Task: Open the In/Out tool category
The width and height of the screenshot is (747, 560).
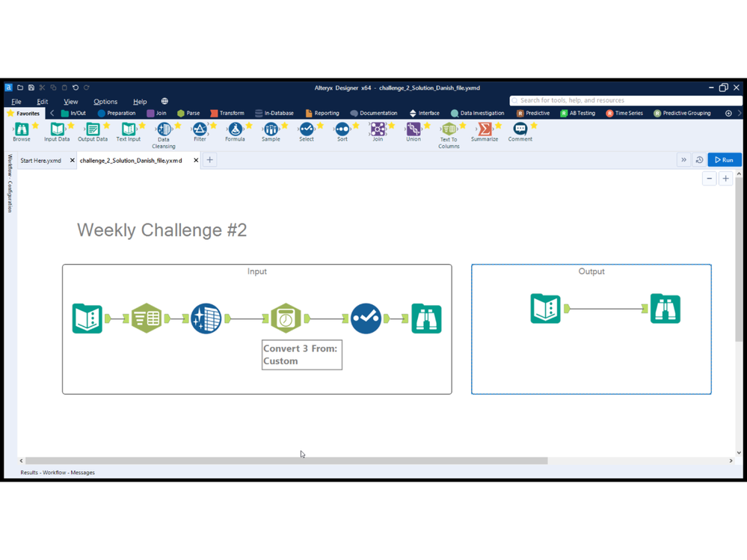Action: coord(73,114)
